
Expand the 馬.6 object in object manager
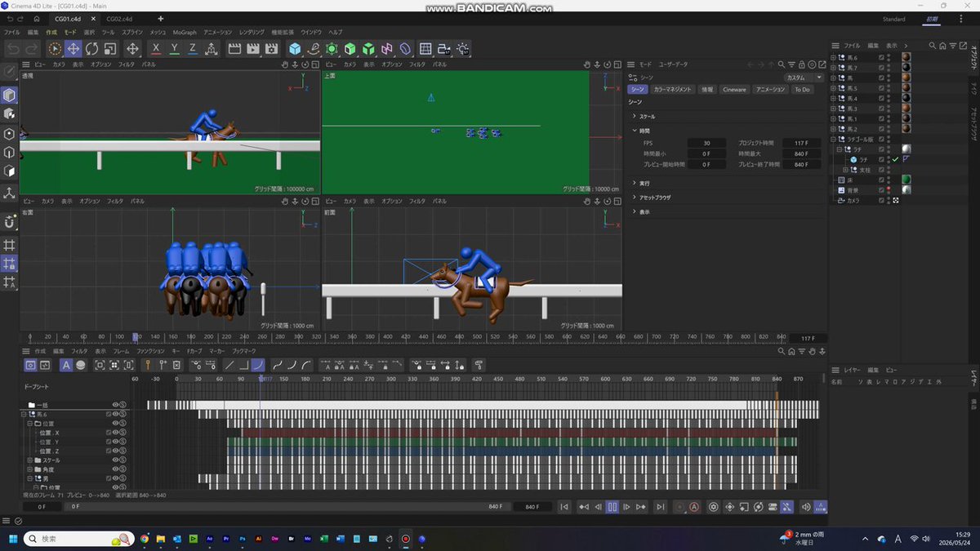coord(834,58)
